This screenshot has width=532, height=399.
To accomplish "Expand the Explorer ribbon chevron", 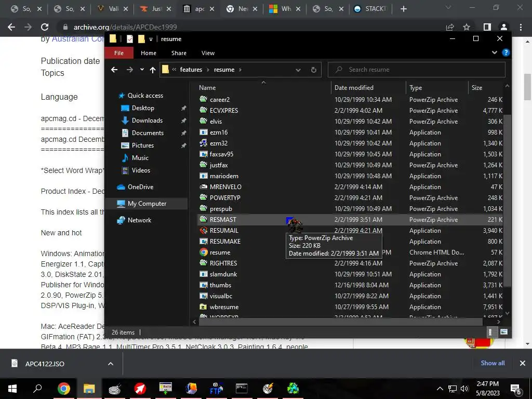I will [x=495, y=52].
